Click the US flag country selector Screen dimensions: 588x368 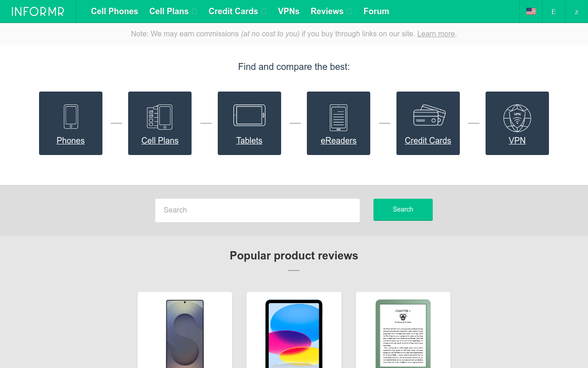(x=531, y=11)
